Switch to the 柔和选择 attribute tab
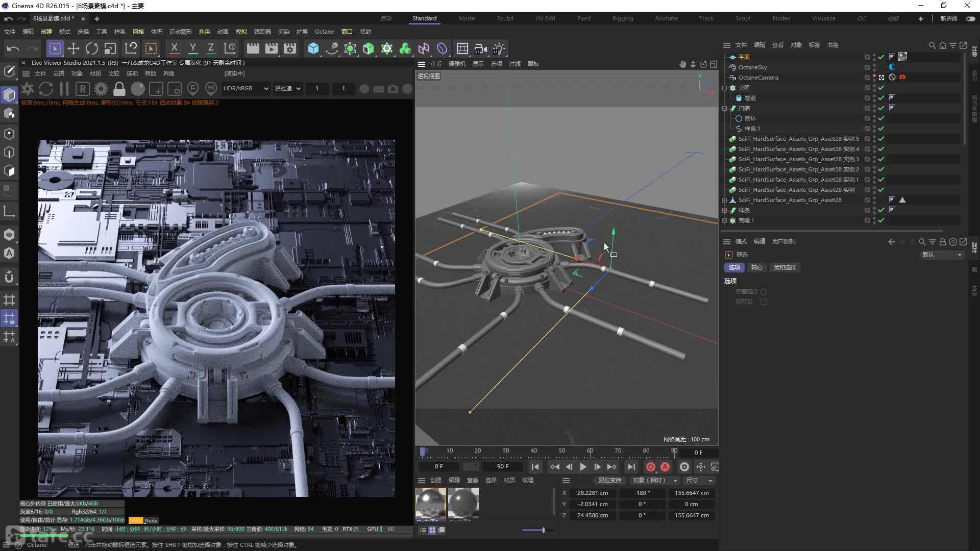Image resolution: width=980 pixels, height=551 pixels. (x=785, y=267)
